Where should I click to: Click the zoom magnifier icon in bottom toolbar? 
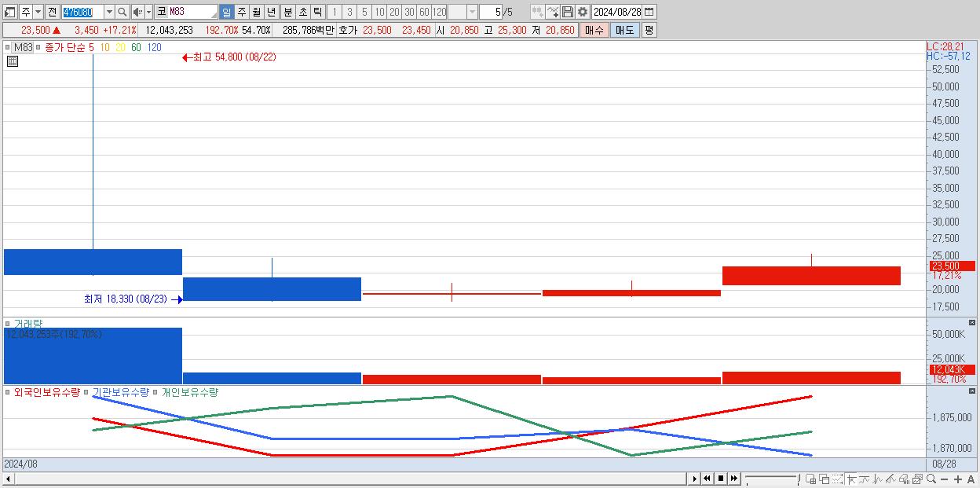coord(931,479)
